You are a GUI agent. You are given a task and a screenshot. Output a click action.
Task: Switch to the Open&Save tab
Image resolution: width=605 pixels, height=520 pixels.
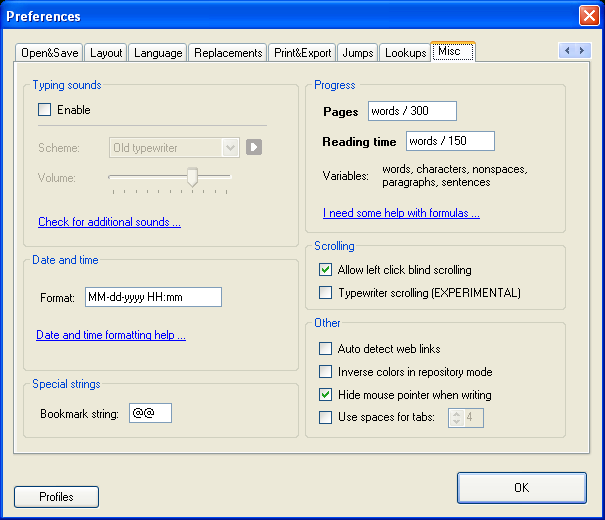(49, 53)
